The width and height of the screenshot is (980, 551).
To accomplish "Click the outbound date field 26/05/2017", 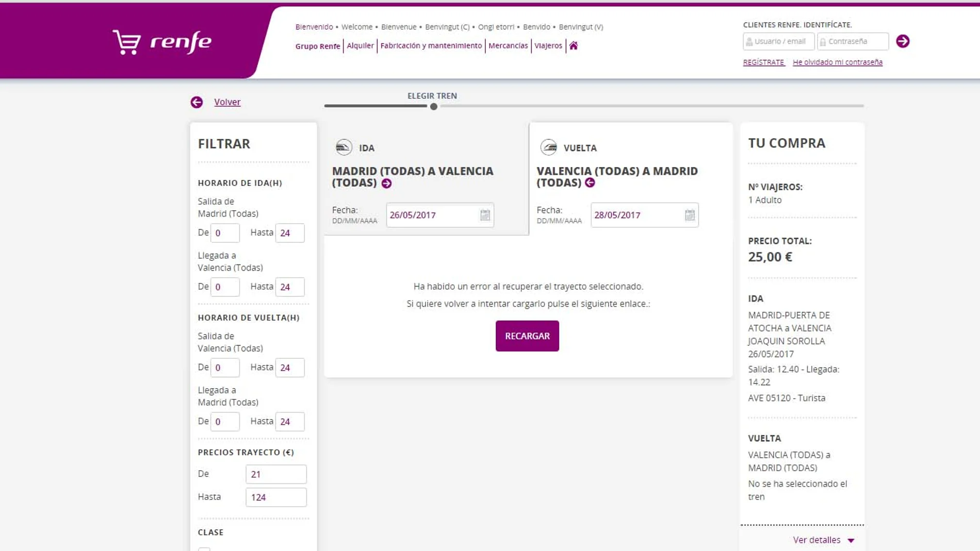I will point(440,215).
